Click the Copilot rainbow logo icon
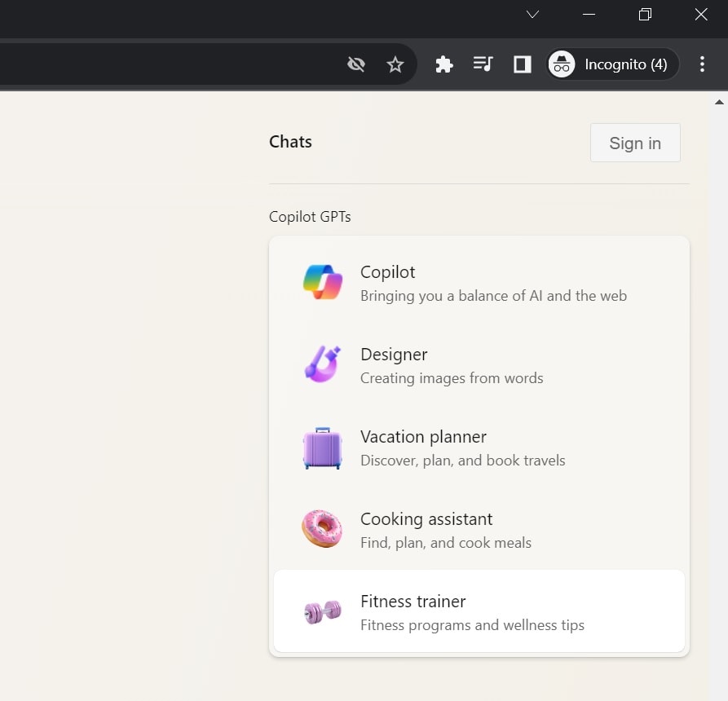This screenshot has width=728, height=701. point(322,283)
